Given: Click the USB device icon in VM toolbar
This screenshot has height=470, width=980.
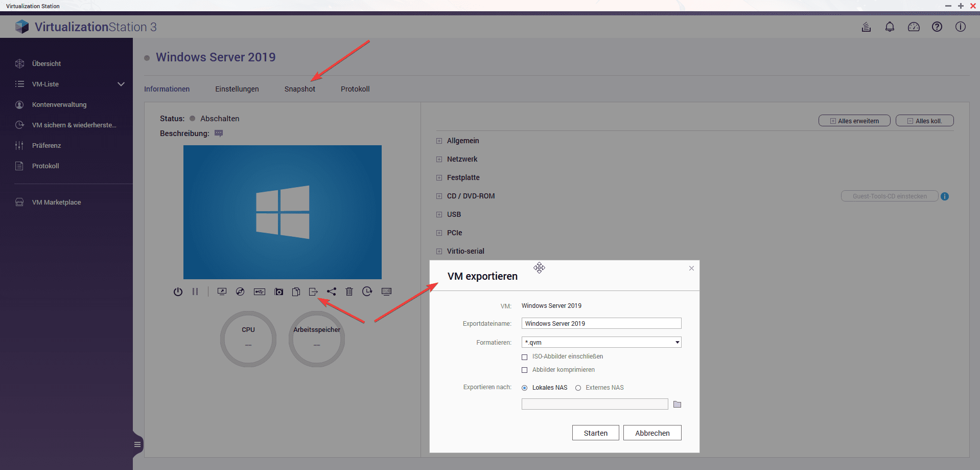Looking at the screenshot, I should [260, 292].
